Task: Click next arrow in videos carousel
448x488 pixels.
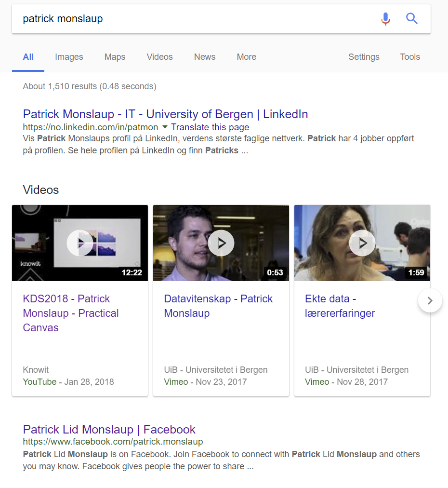Action: click(430, 300)
